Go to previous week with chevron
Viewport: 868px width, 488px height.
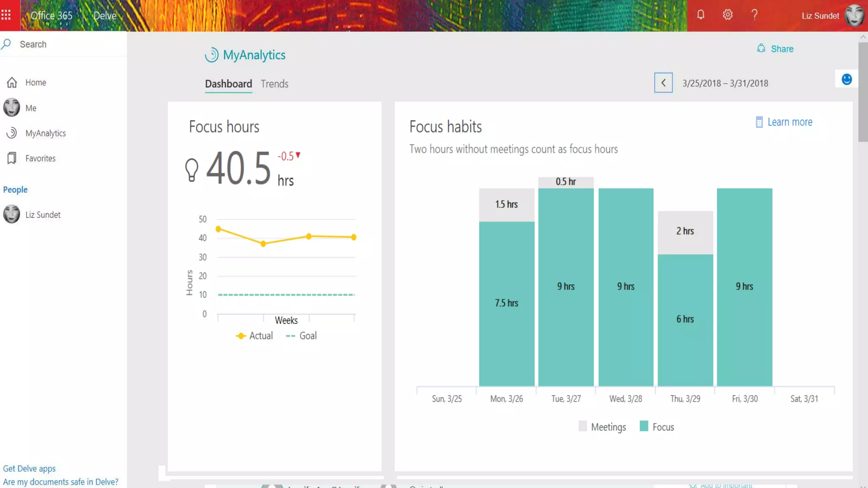pyautogui.click(x=663, y=83)
